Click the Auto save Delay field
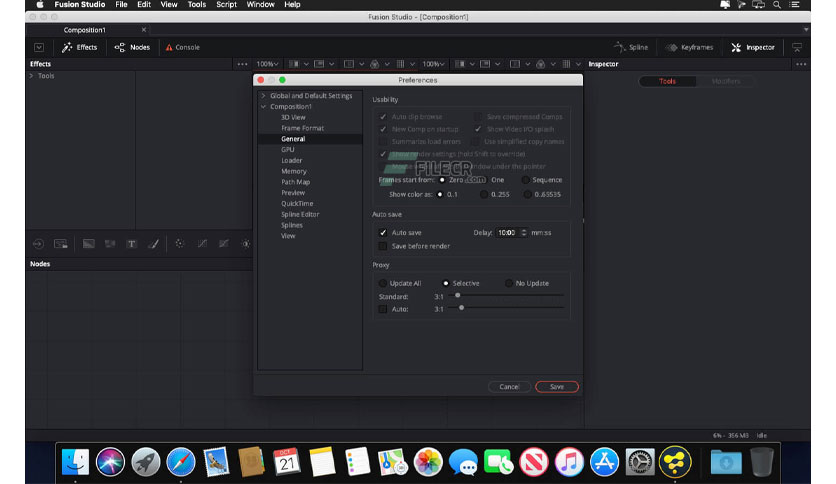The width and height of the screenshot is (836, 484). coord(508,233)
